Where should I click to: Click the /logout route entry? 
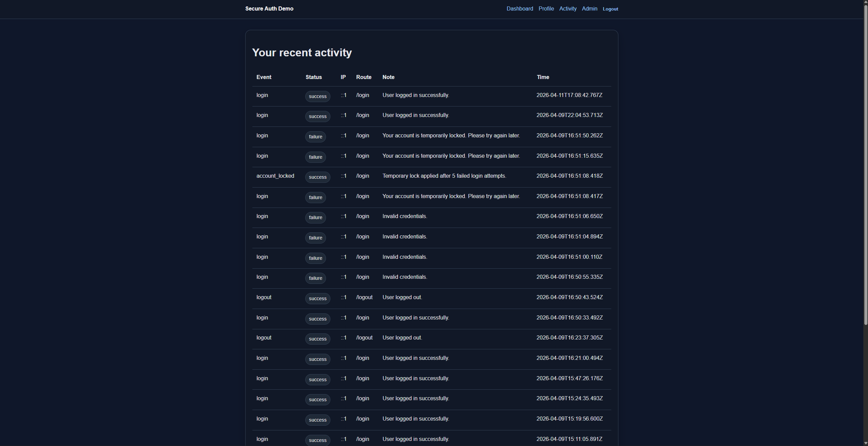(x=364, y=297)
